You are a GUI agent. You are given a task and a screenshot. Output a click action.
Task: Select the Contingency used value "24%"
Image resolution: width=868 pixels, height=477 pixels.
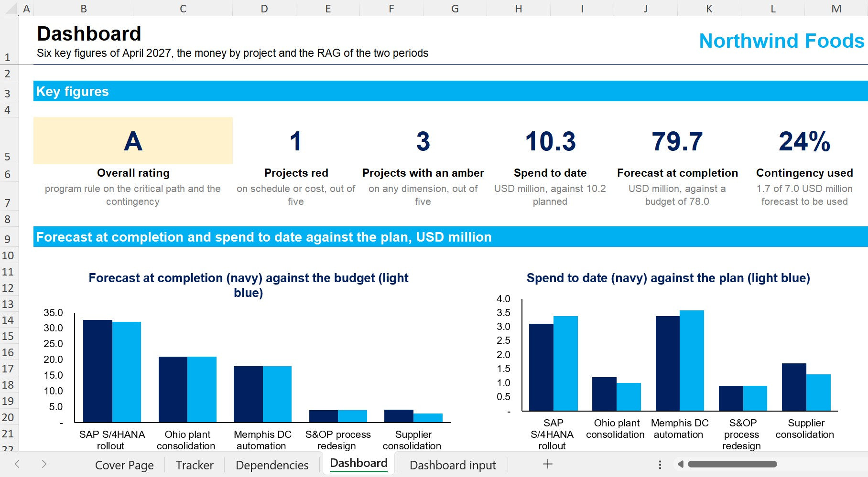click(x=804, y=142)
